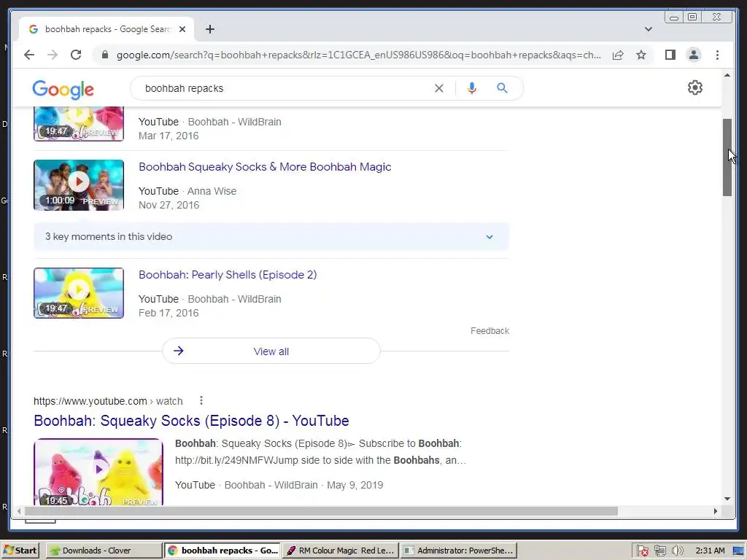Clear the search box text
Image resolution: width=747 pixels, height=560 pixels.
coord(438,88)
